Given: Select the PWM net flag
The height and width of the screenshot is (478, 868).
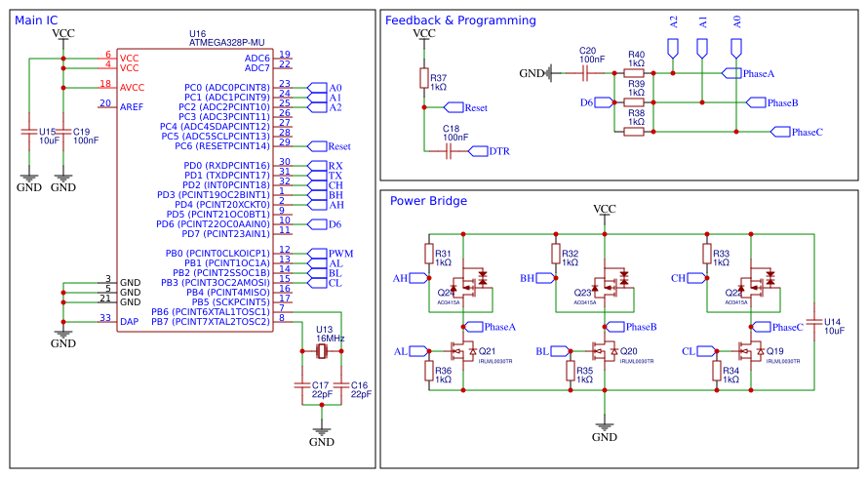Looking at the screenshot, I should 317,253.
